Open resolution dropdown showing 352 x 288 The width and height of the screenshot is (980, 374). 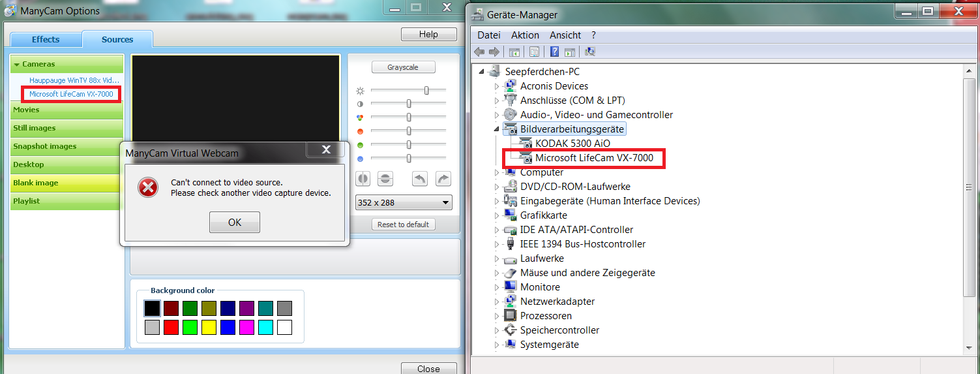pos(404,202)
